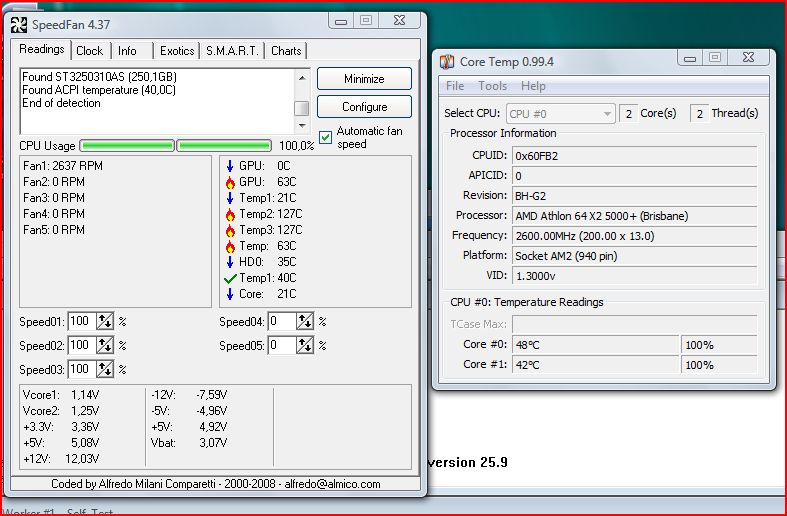Click the SpeedFan Minimize button

(364, 79)
